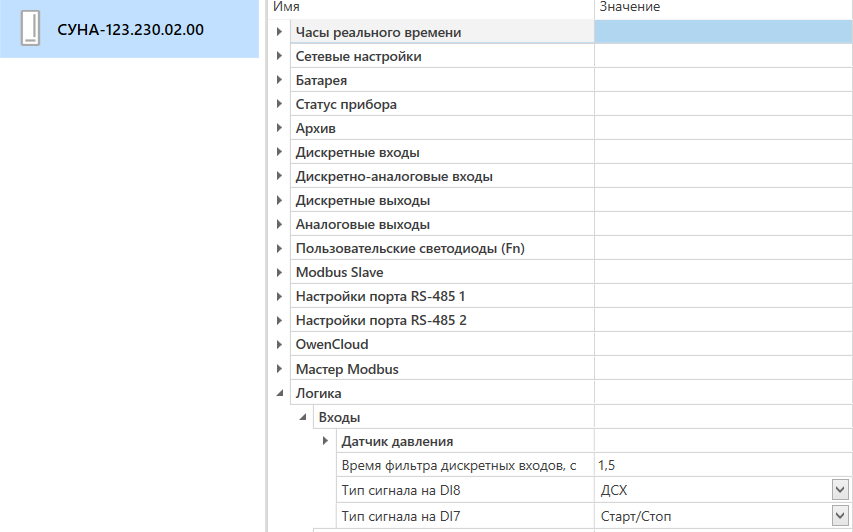
Task: Select the Логика row label
Action: (x=318, y=393)
